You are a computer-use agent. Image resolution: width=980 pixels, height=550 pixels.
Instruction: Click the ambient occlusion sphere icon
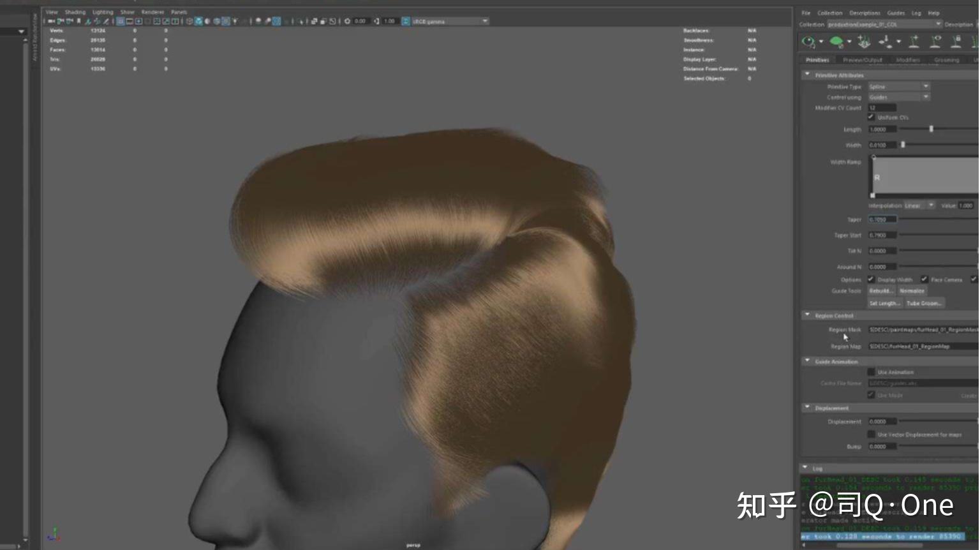pyautogui.click(x=258, y=21)
